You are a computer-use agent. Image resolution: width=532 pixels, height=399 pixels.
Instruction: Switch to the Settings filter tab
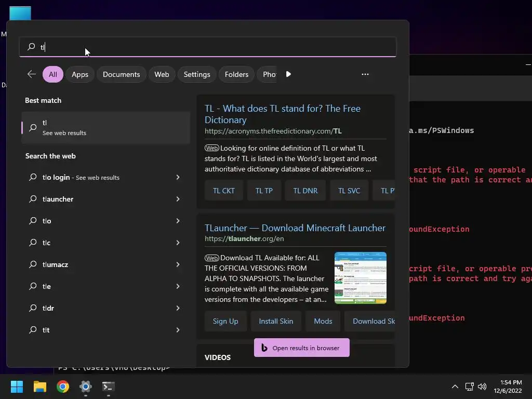(x=197, y=74)
